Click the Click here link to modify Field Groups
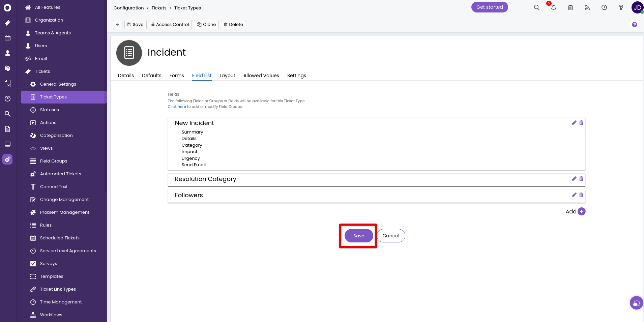Screen dimensions: 644x322 [176, 107]
